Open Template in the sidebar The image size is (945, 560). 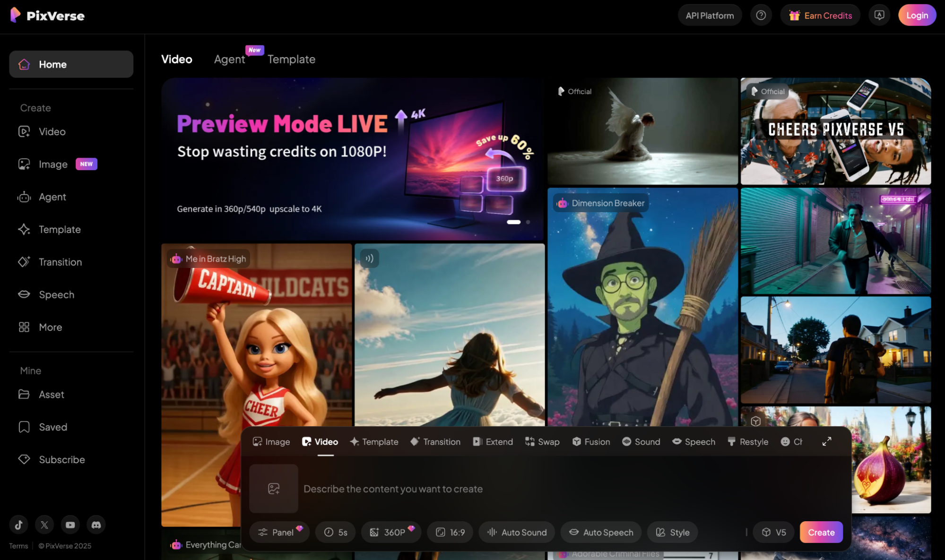pyautogui.click(x=71, y=229)
